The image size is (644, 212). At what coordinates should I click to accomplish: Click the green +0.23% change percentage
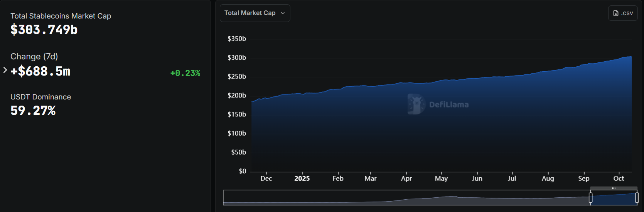tap(185, 73)
